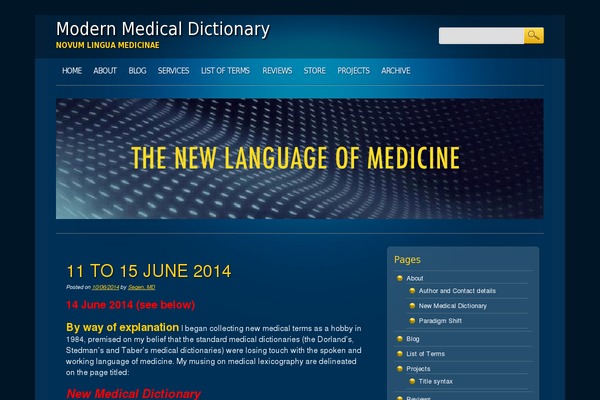The height and width of the screenshot is (400, 600).
Task: Open Blog in the Pages sidebar
Action: click(412, 339)
